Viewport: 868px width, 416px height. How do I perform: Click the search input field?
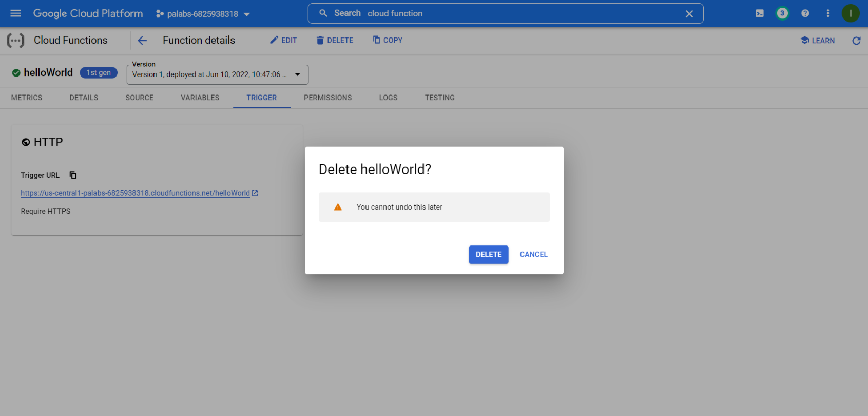[513, 13]
